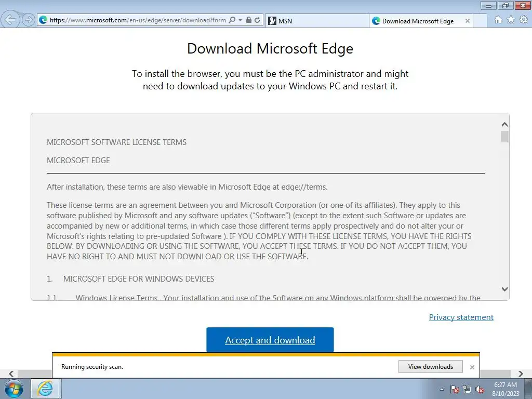Click the Running security scan message
Viewport: 532px width, 399px height.
click(92, 367)
